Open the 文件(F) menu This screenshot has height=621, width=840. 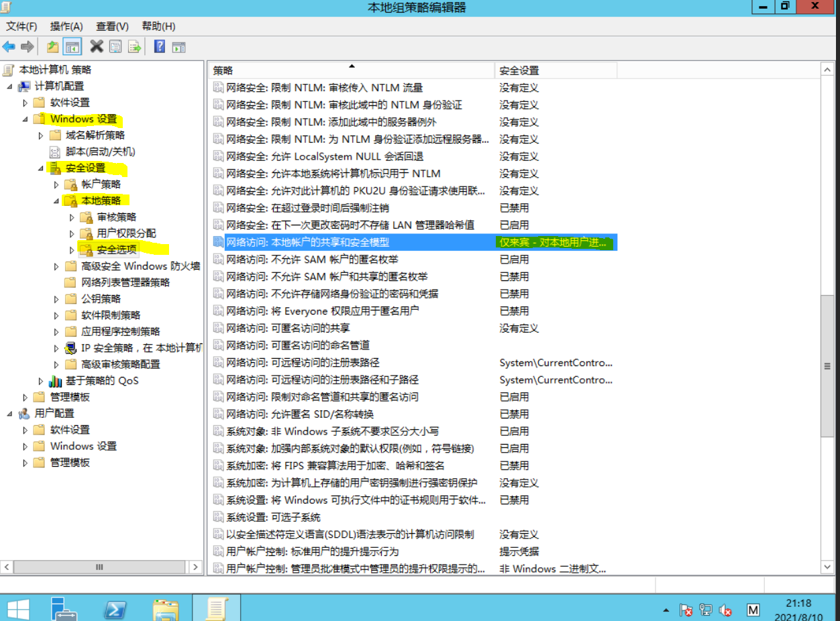pos(21,26)
